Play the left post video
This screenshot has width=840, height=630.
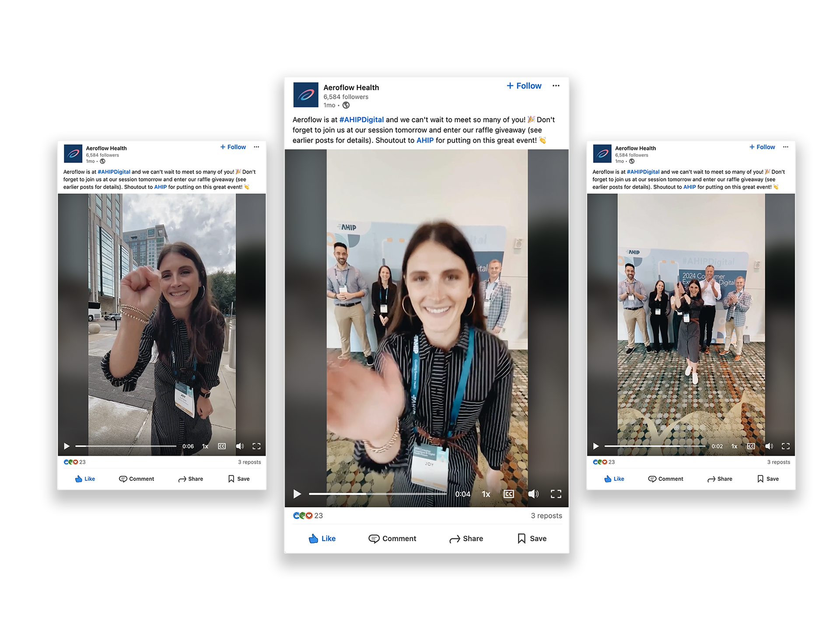(66, 446)
